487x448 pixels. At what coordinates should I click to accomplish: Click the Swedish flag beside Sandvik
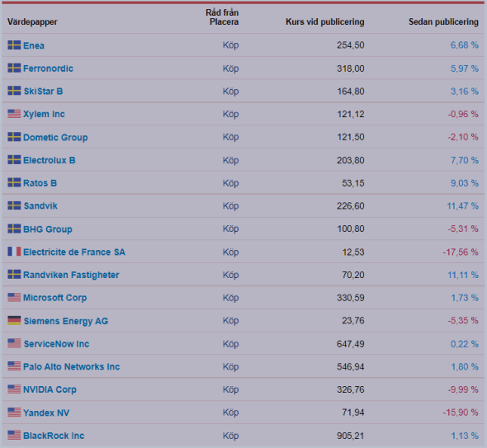[14, 205]
